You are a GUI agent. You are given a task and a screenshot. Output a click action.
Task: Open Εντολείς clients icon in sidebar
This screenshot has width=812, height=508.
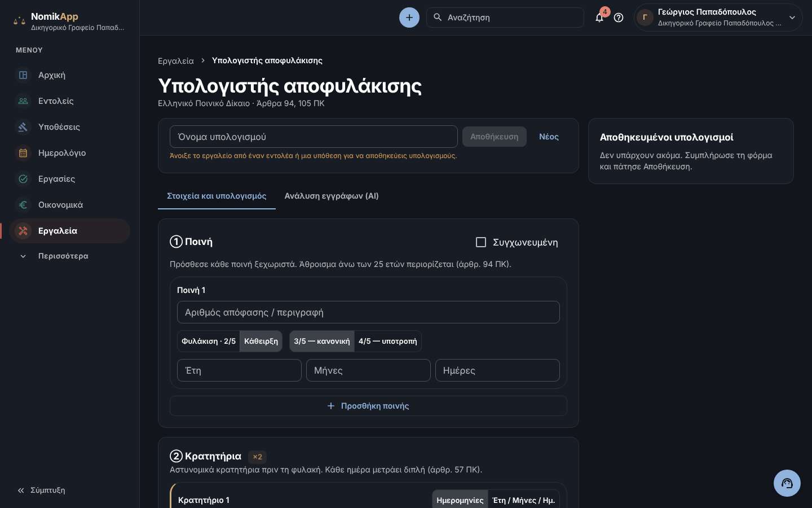click(23, 101)
